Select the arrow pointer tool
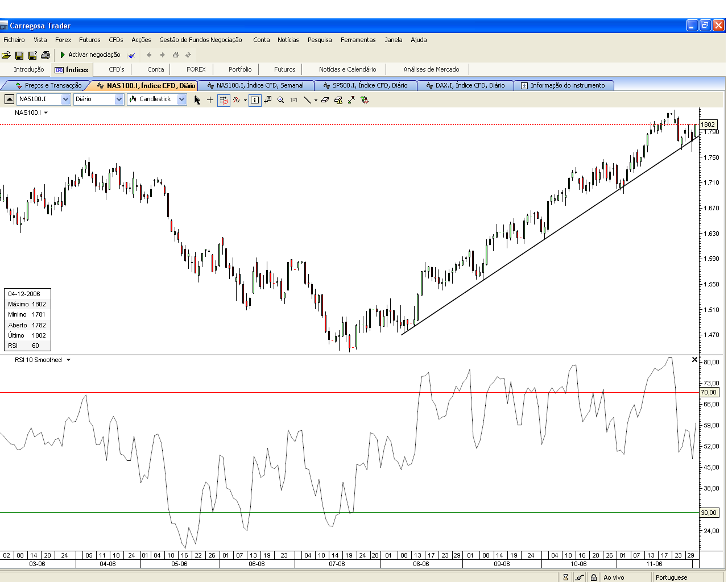This screenshot has width=728, height=582. [197, 100]
